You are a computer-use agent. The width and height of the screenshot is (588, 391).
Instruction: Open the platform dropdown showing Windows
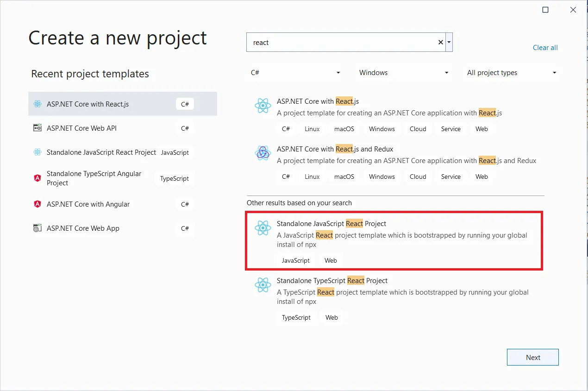click(404, 72)
